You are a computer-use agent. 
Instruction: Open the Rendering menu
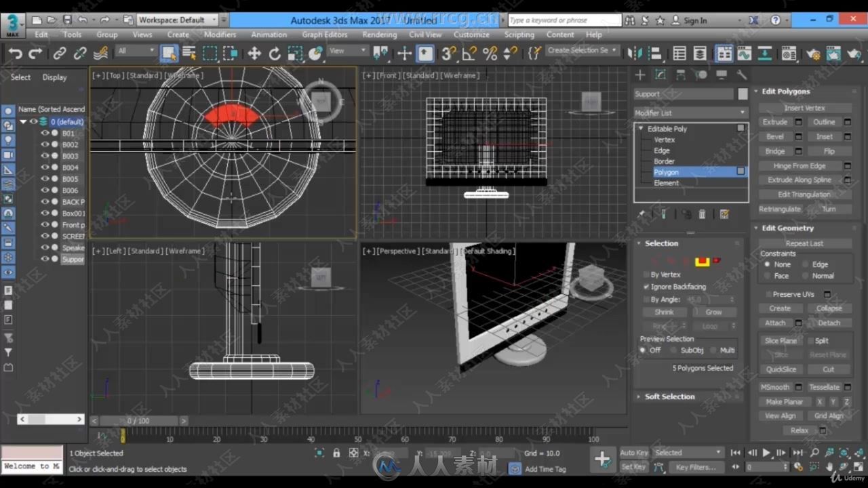pyautogui.click(x=379, y=35)
